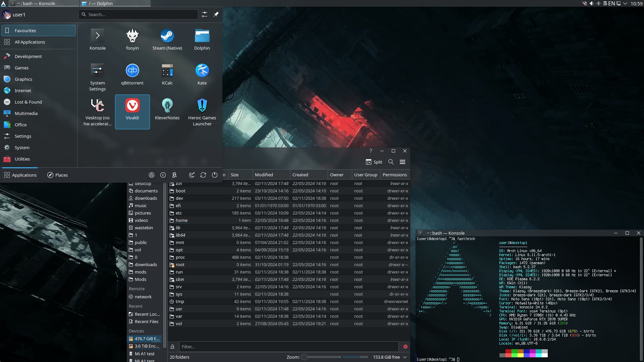Click the 10:59 clock in panel
The height and width of the screenshot is (362, 644).
tap(636, 3)
